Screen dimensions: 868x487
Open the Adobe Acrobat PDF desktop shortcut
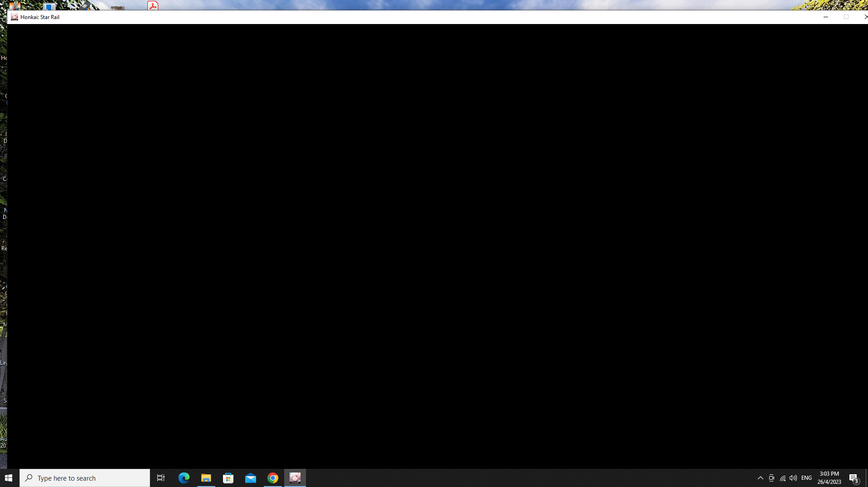[x=153, y=5]
